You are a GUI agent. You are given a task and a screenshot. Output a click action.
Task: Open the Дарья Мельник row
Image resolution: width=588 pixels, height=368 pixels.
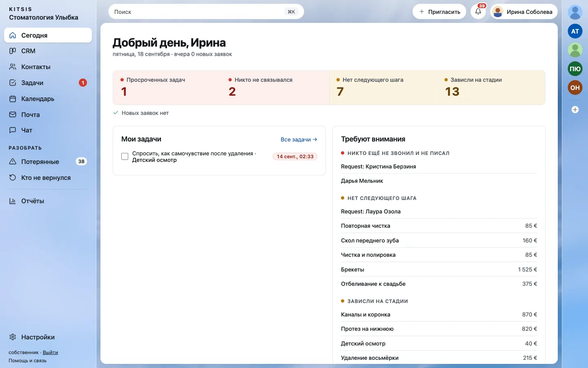tap(439, 181)
